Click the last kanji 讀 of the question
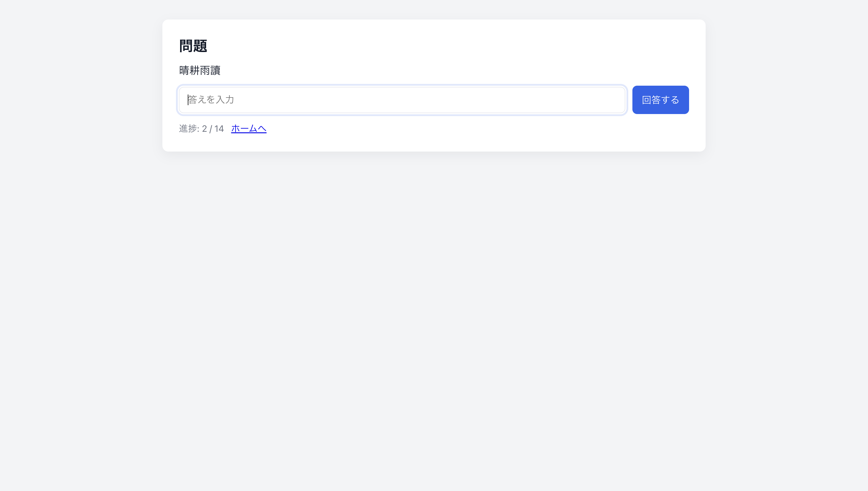868x491 pixels. (x=215, y=71)
